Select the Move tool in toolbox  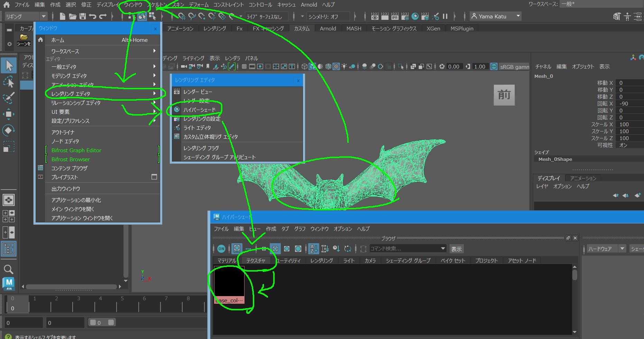pyautogui.click(x=9, y=114)
